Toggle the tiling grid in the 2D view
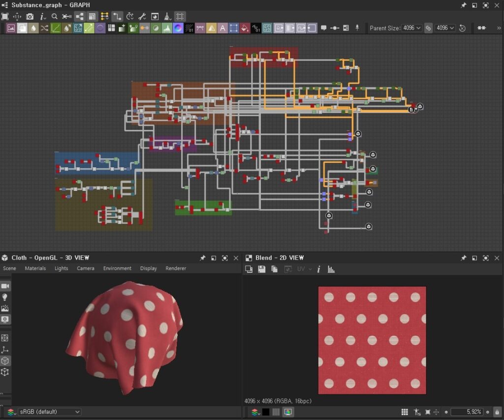Viewport: 504px width, 420px height. (405, 412)
